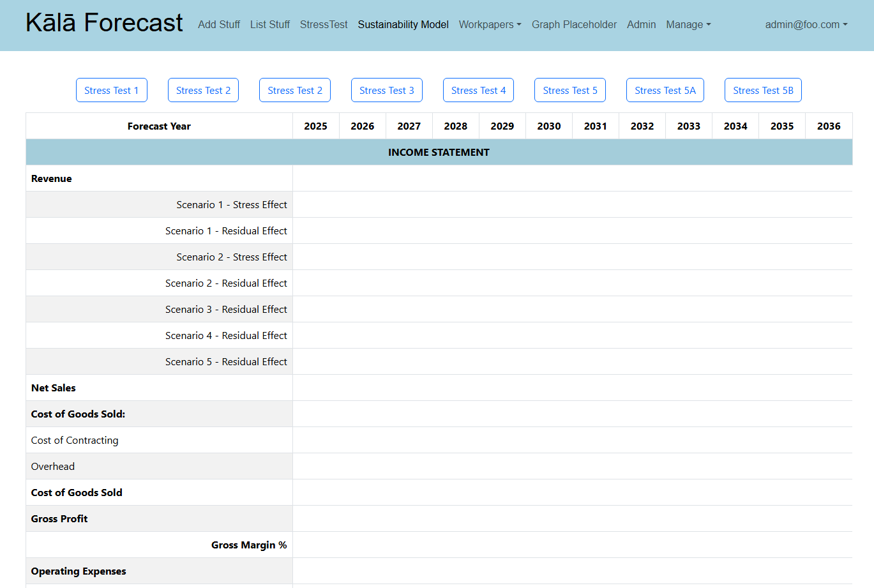Open Graph Placeholder page
The width and height of the screenshot is (874, 588).
pos(574,24)
